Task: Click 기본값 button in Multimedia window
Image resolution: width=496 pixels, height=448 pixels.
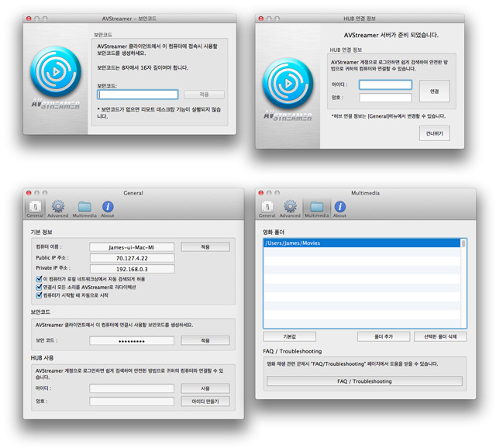Action: [x=289, y=336]
